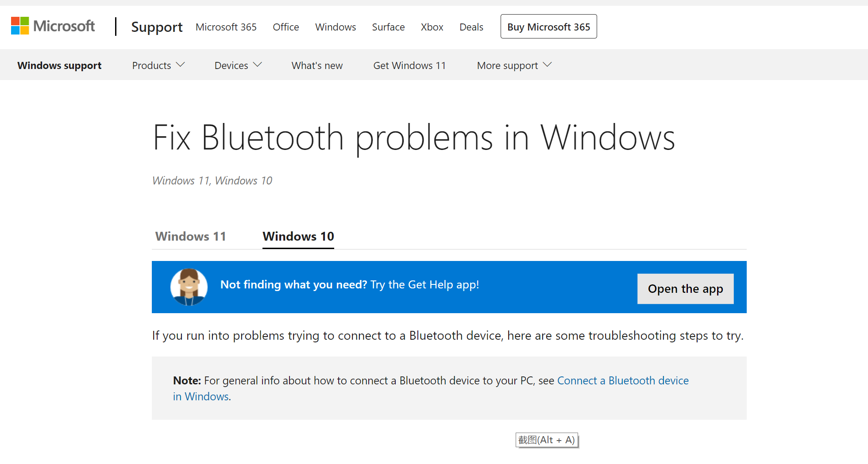Open the Deals navigation link
Viewport: 868px width, 464px height.
point(471,27)
